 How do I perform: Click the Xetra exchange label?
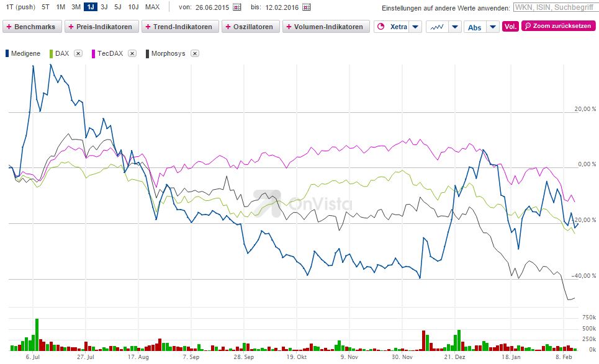point(399,27)
